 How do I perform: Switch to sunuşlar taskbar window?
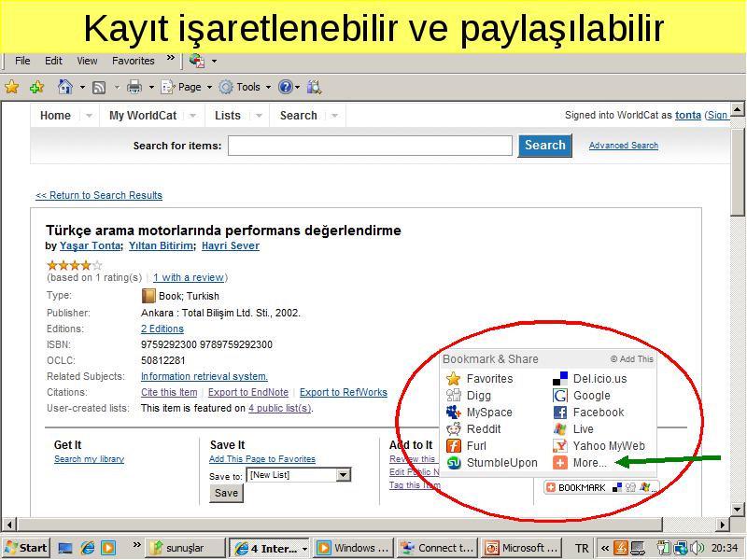184,548
